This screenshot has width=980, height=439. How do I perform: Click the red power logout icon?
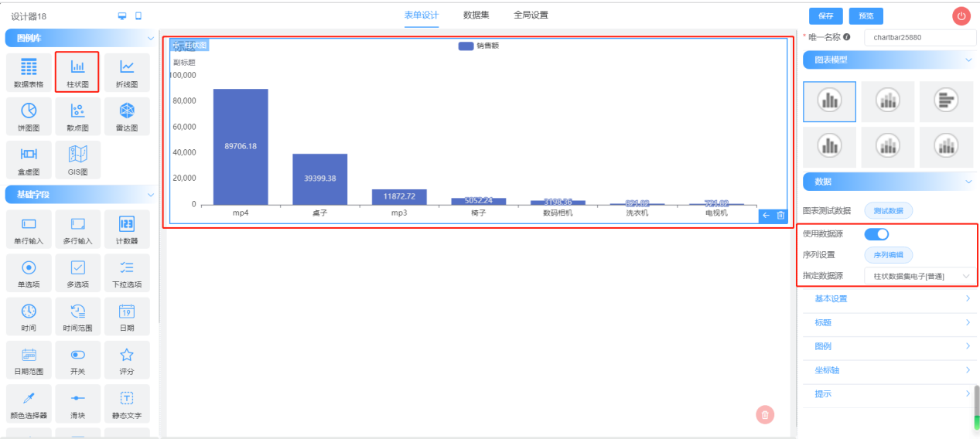click(961, 15)
